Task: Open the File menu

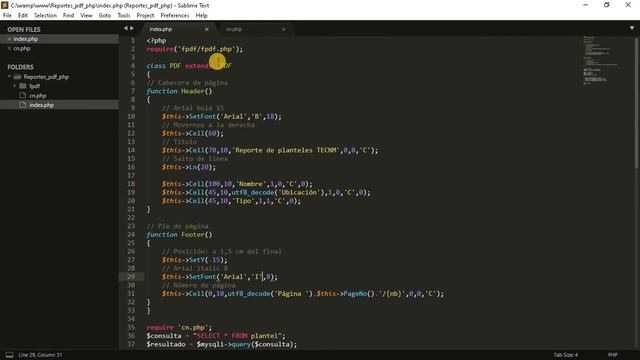Action: coord(7,16)
